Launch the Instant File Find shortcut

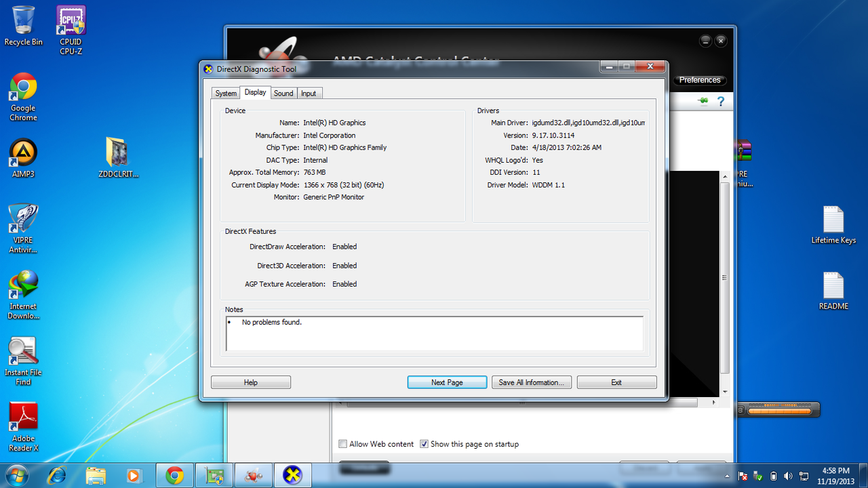(23, 361)
